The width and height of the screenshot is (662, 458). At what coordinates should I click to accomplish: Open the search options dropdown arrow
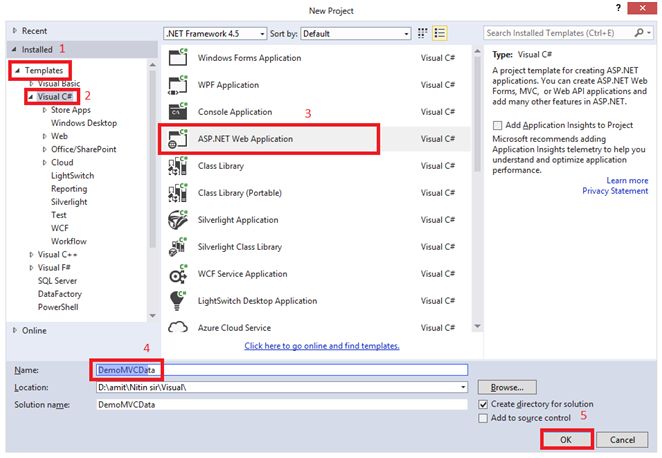[x=649, y=33]
